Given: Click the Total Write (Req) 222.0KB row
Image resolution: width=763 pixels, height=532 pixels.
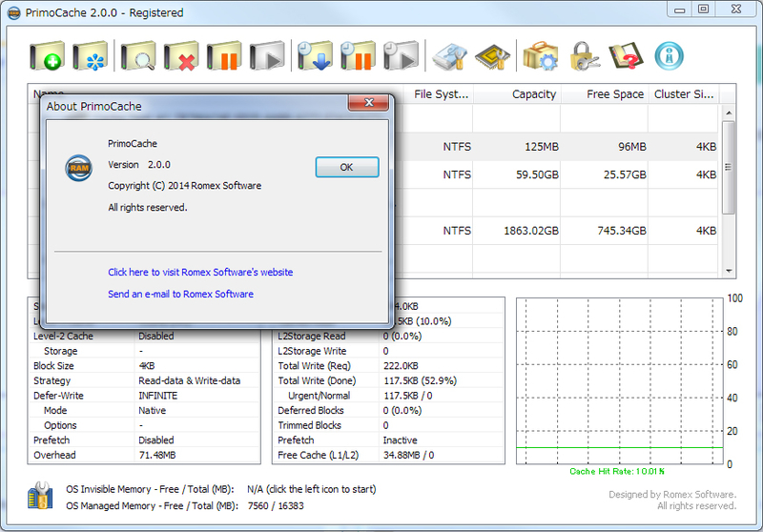Looking at the screenshot, I should point(388,366).
